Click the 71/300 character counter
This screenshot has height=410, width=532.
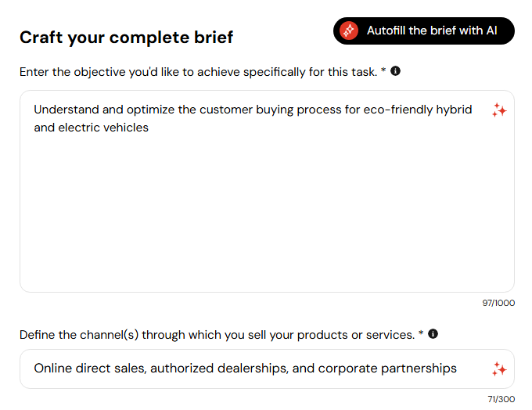(501, 399)
